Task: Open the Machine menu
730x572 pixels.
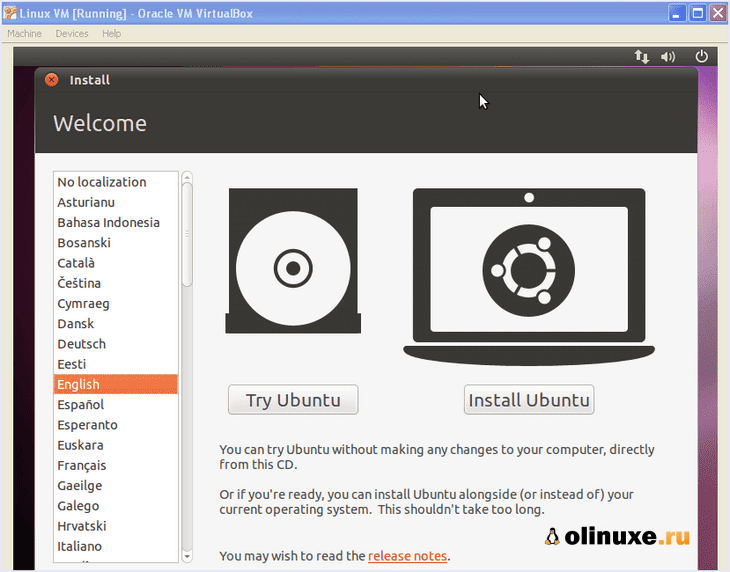Action: click(24, 34)
